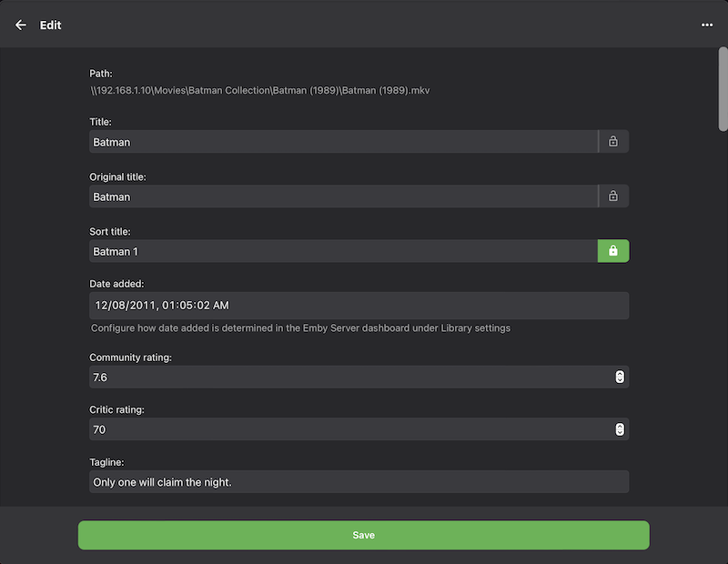Click the vertical scrollbar thumb
The width and height of the screenshot is (728, 564).
[x=723, y=89]
